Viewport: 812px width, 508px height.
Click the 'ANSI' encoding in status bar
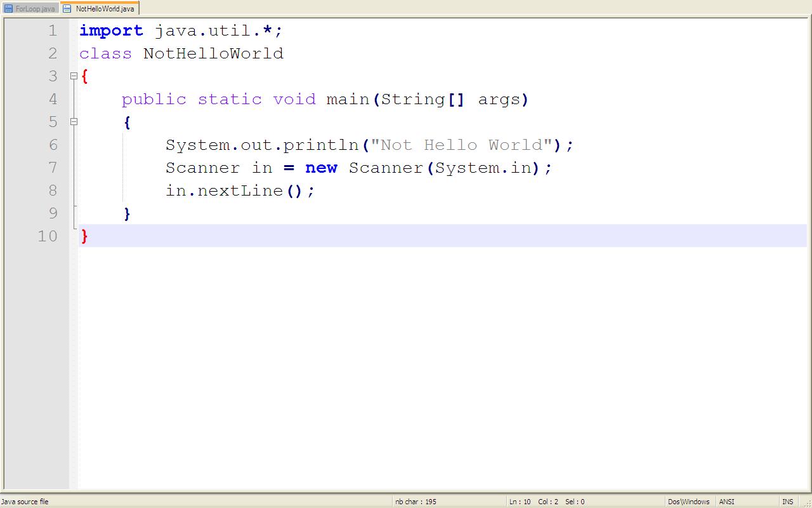(726, 502)
